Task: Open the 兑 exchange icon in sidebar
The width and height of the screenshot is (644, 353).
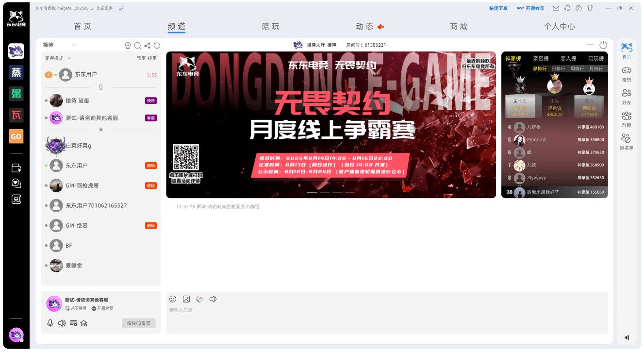Action: [x=16, y=199]
